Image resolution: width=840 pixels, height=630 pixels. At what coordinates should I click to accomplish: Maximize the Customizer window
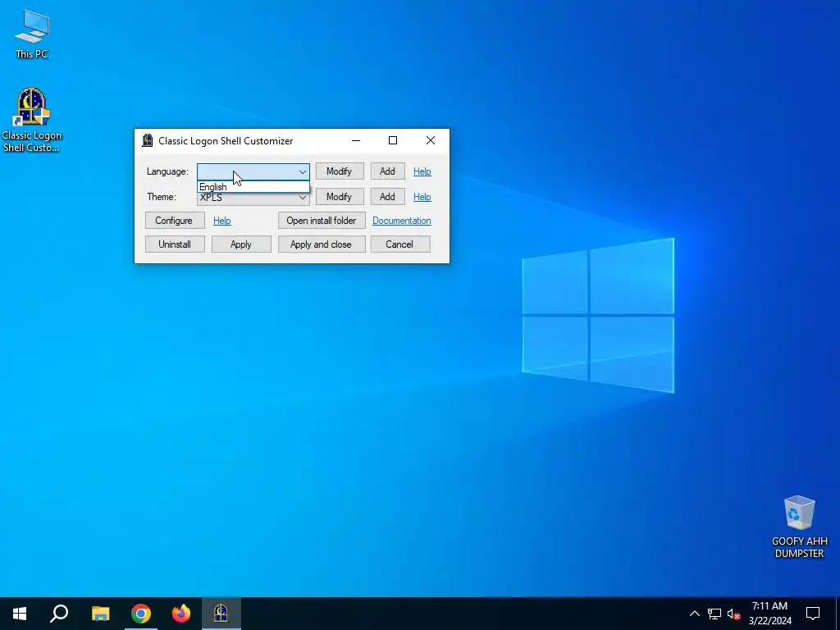tap(393, 141)
